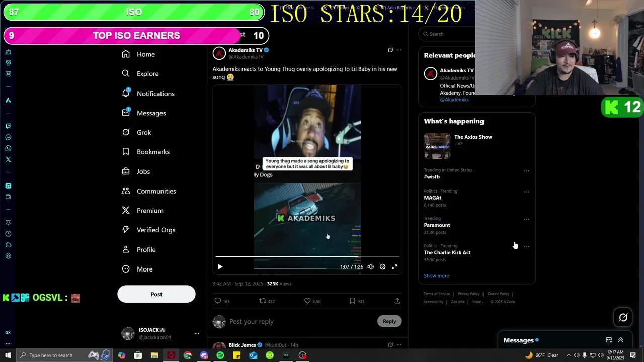The width and height of the screenshot is (644, 362).
Task: Click the X Search box
Action: coord(448,34)
